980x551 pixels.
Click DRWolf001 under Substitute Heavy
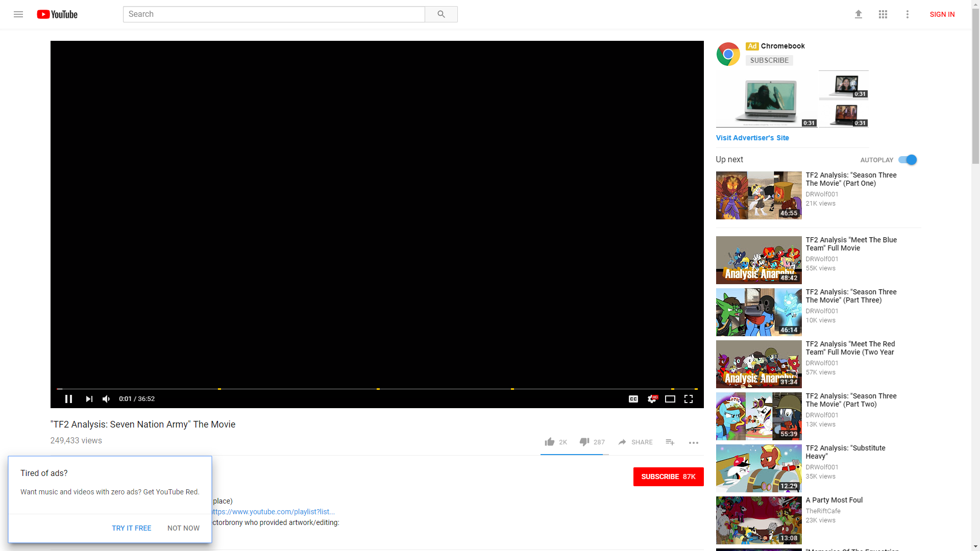pyautogui.click(x=822, y=467)
